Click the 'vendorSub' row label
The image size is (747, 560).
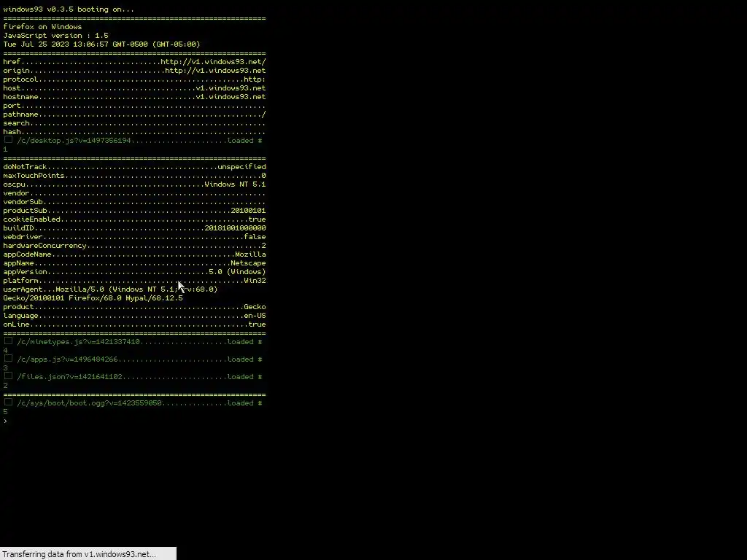coord(23,202)
